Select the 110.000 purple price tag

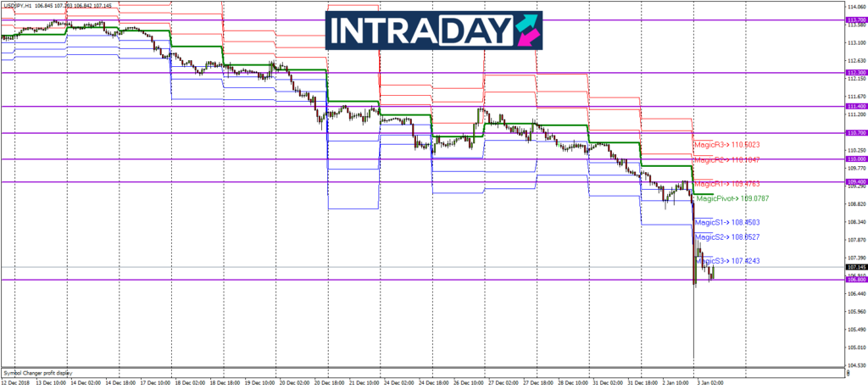coord(855,158)
